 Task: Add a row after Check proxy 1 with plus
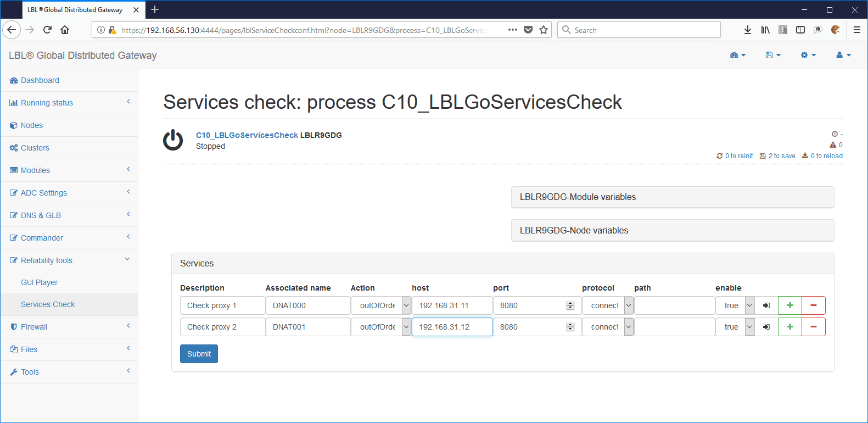point(790,305)
